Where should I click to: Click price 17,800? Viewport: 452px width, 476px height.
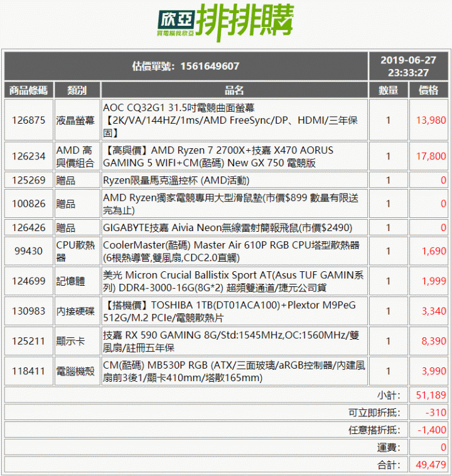431,156
